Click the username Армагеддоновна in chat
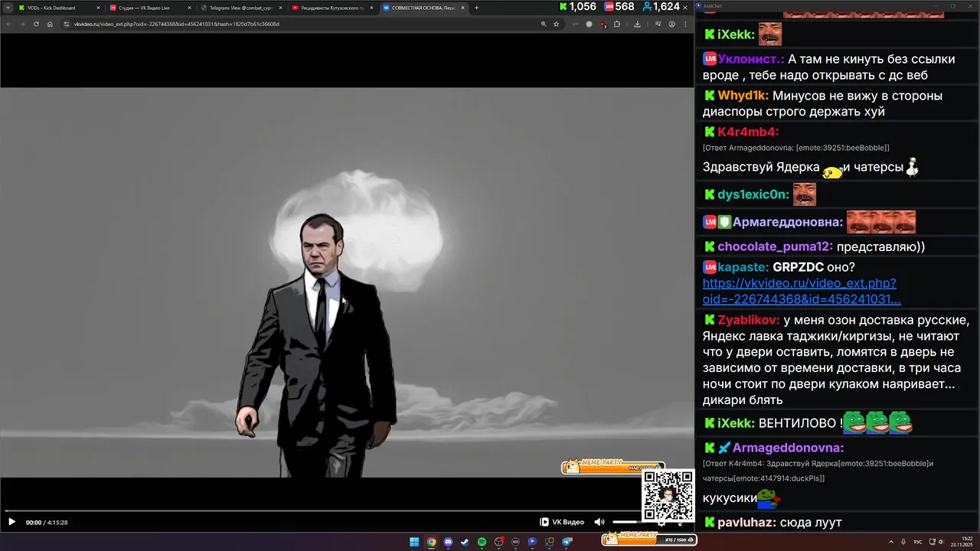 tap(788, 223)
